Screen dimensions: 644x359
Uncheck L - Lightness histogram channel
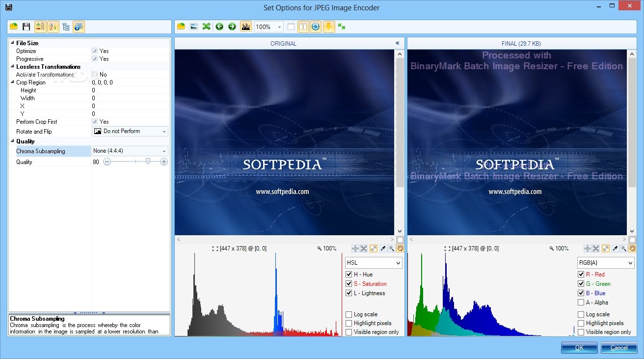[349, 293]
